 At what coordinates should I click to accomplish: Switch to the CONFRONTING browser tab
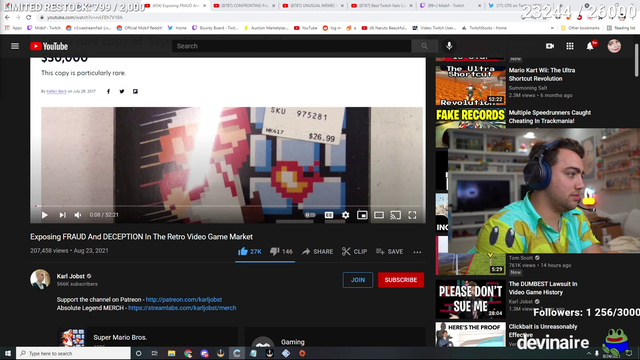pos(244,6)
